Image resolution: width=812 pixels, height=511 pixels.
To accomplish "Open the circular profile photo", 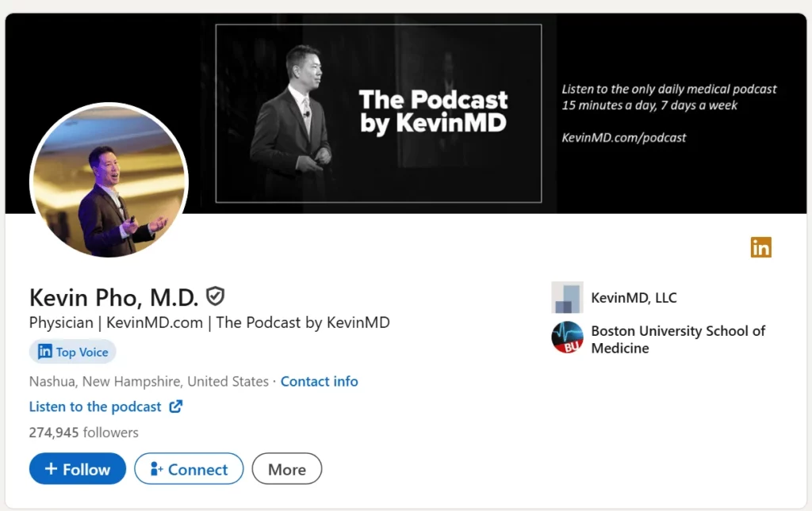I will [x=109, y=181].
